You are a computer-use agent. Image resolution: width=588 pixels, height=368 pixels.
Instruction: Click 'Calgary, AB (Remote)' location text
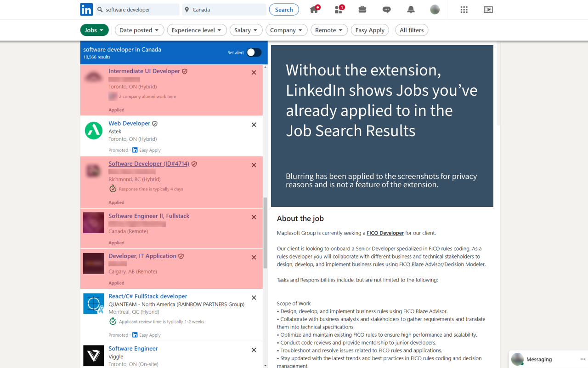click(133, 272)
